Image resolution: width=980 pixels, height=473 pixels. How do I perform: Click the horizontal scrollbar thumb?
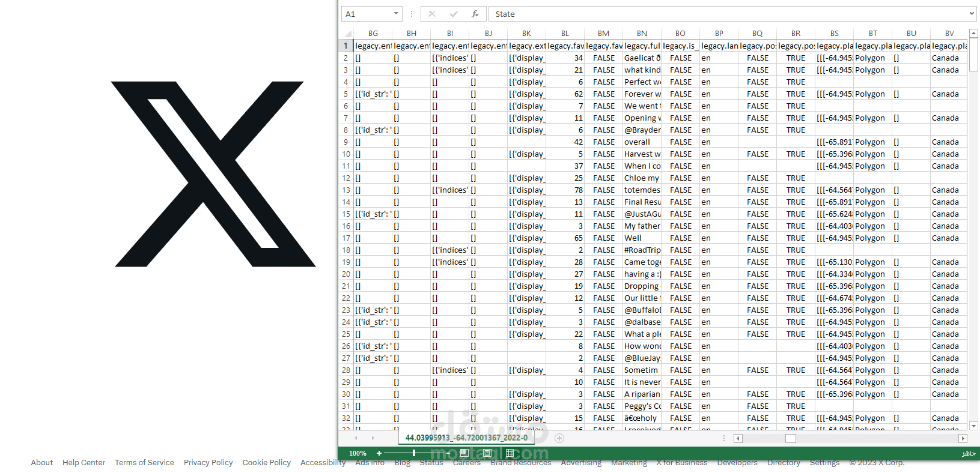(x=791, y=438)
